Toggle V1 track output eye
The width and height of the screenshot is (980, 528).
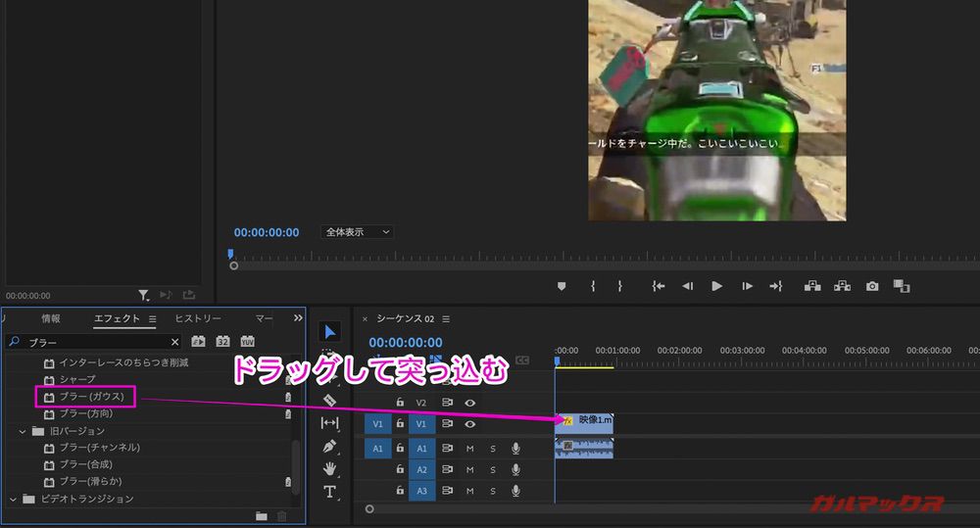[x=470, y=423]
